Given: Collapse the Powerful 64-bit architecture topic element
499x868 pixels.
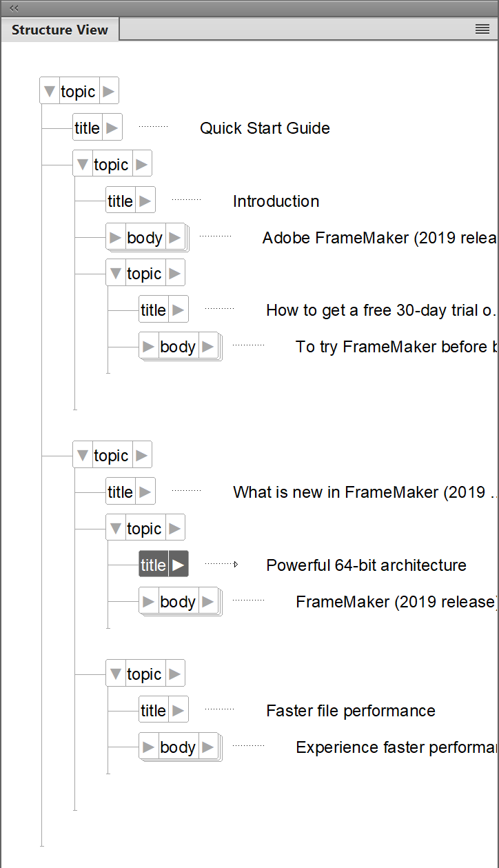Looking at the screenshot, I should point(115,527).
